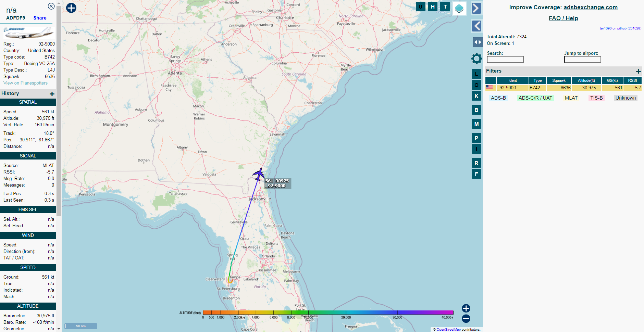Expand the History section

tap(52, 94)
